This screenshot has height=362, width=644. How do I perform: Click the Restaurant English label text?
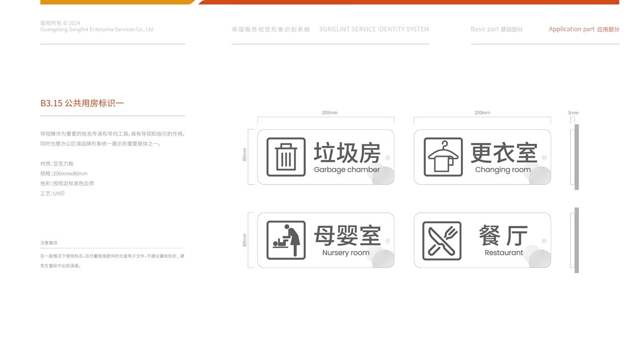pyautogui.click(x=504, y=252)
